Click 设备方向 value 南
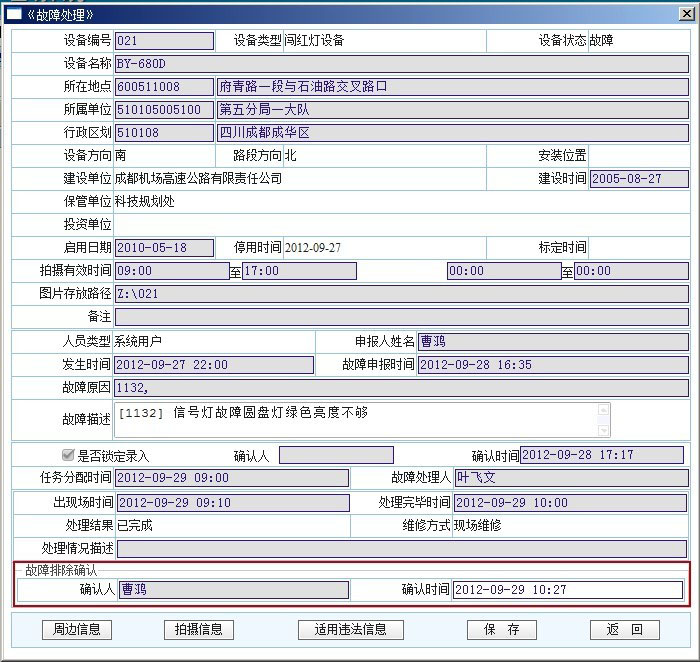This screenshot has width=700, height=662. 121,155
